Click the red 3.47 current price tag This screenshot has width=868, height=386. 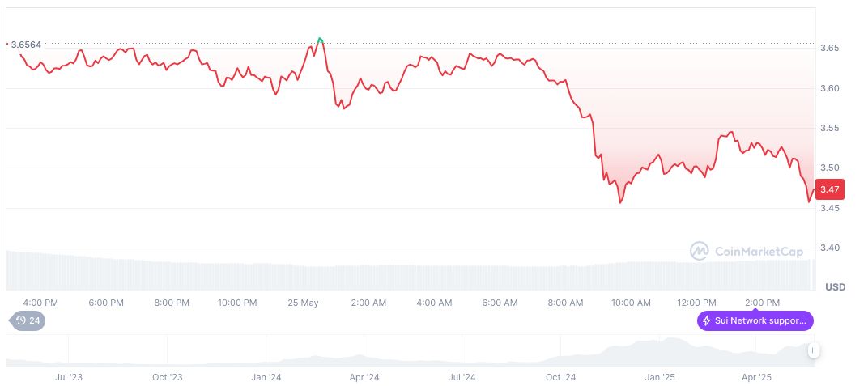[830, 189]
